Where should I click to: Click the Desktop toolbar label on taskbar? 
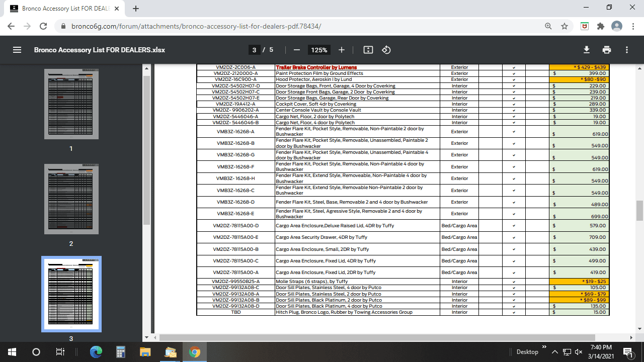(x=527, y=352)
